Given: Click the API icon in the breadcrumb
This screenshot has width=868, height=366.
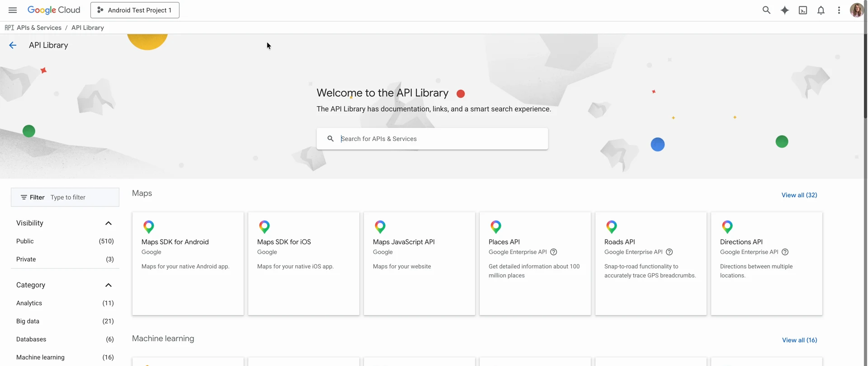Looking at the screenshot, I should point(9,28).
